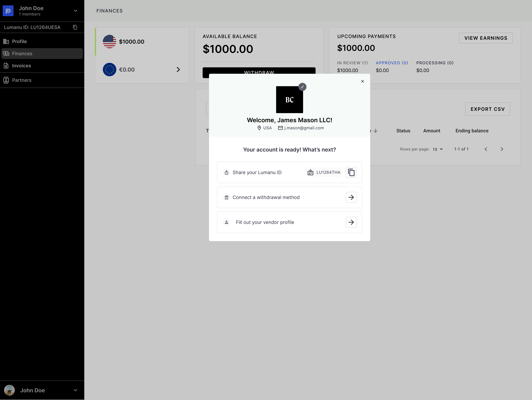Open the Rows per page dropdown
The height and width of the screenshot is (400, 532).
coord(438,149)
